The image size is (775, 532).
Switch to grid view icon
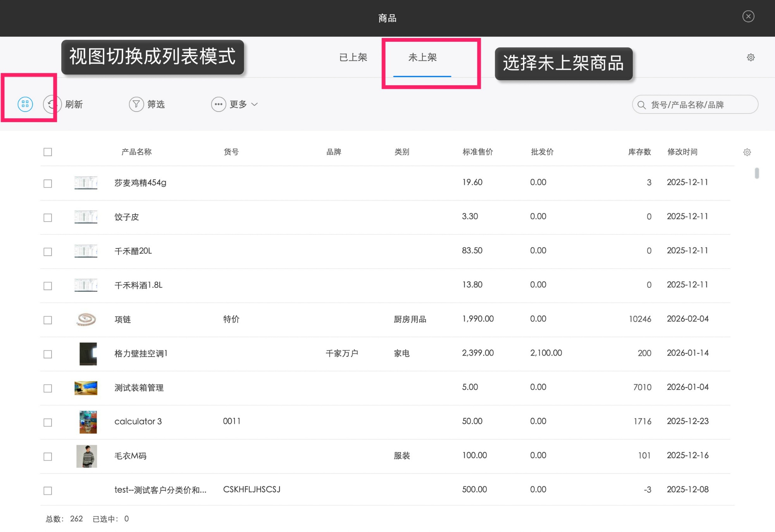click(25, 104)
